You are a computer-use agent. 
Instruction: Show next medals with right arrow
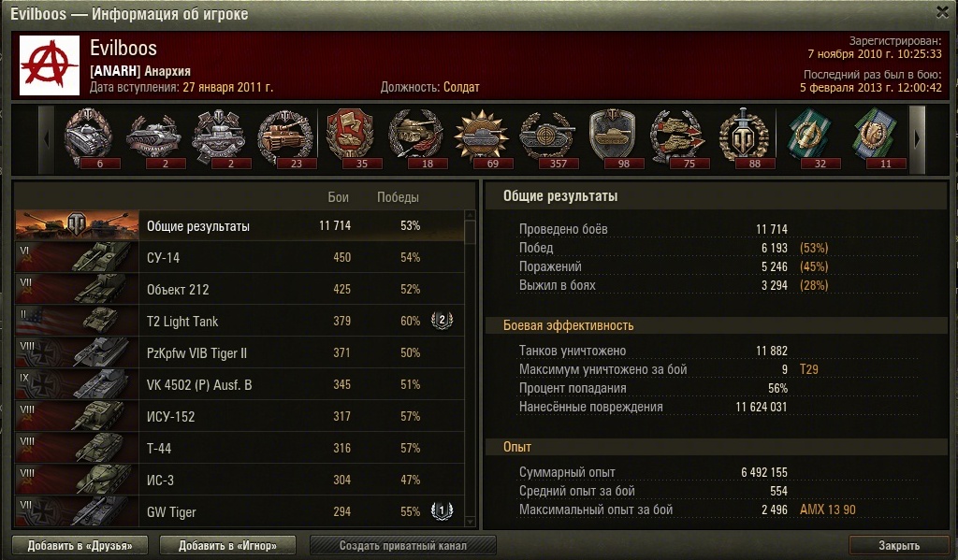coord(917,139)
